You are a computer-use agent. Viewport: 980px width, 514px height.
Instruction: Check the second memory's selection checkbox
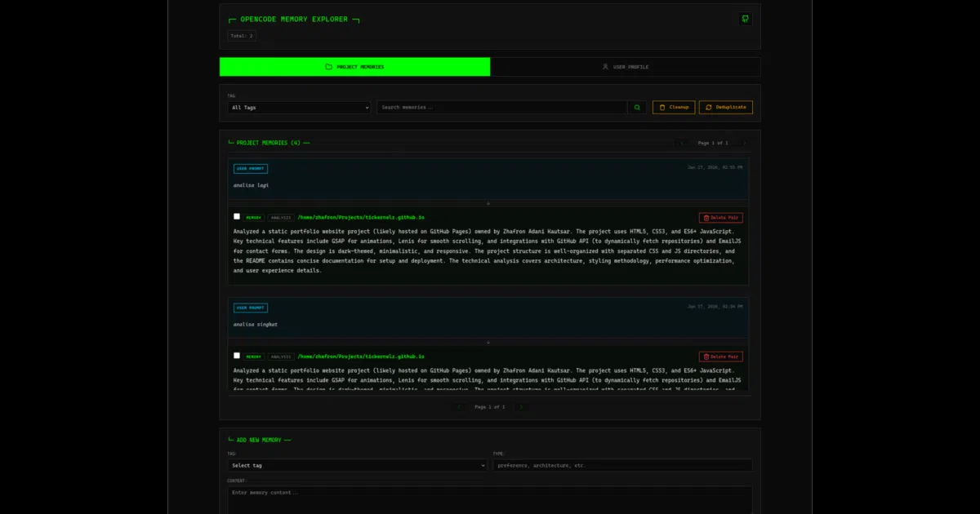[x=237, y=356]
